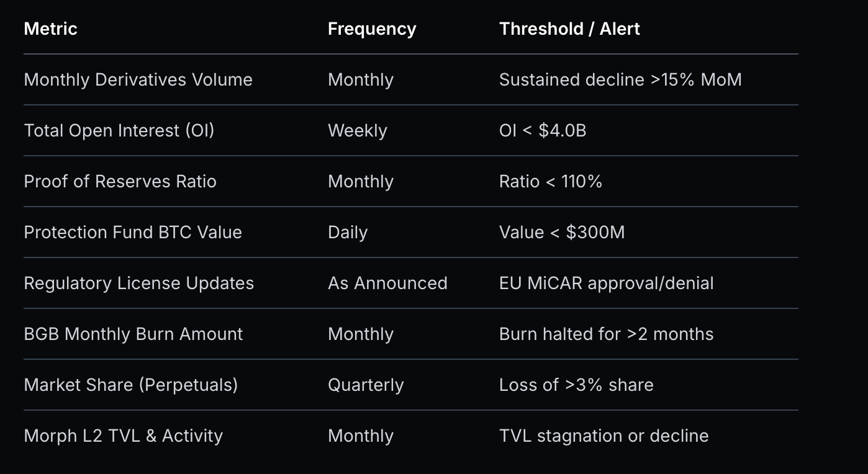Click the Regulatory License Updates metric
This screenshot has width=868, height=474.
138,284
